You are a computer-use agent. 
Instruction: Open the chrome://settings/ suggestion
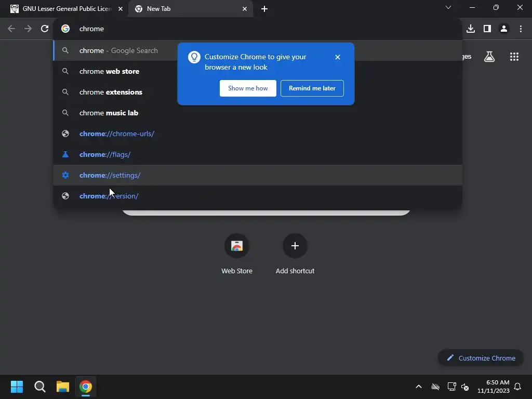(258, 175)
